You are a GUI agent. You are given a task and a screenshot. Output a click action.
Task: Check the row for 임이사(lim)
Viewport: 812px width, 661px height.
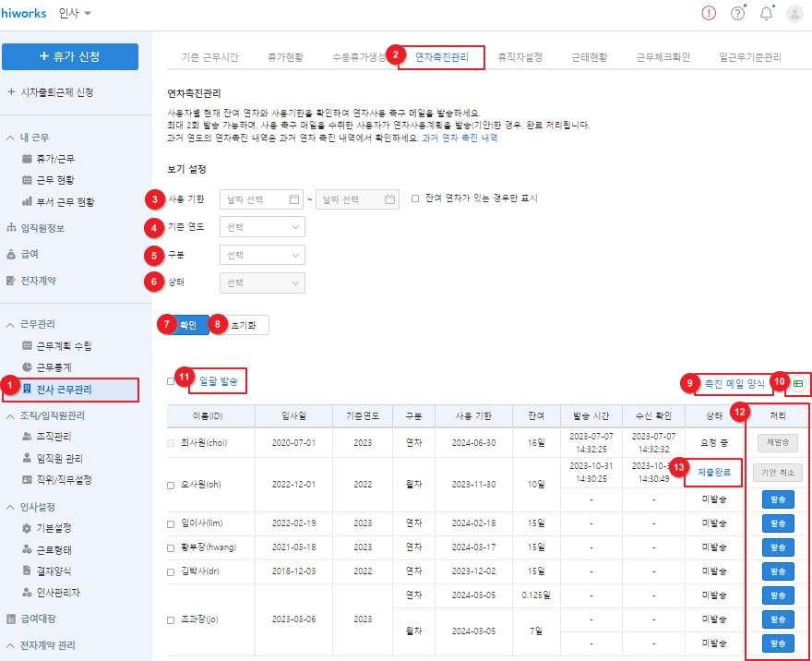pos(171,524)
